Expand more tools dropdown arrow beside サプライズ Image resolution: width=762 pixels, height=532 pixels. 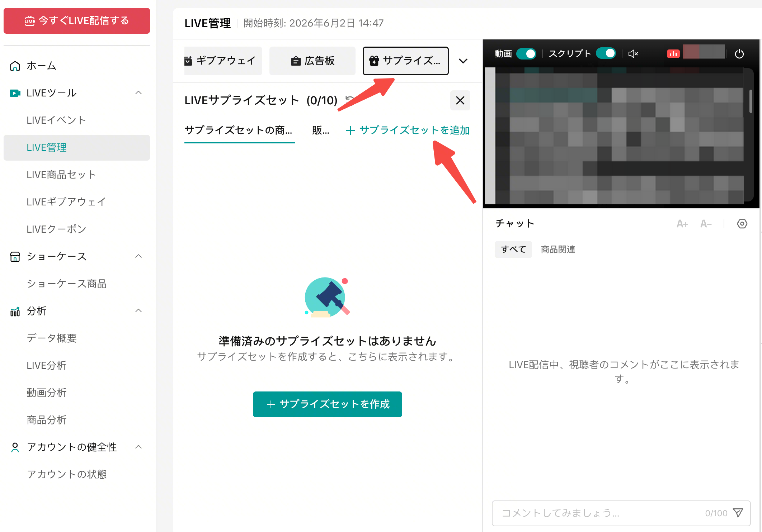463,61
